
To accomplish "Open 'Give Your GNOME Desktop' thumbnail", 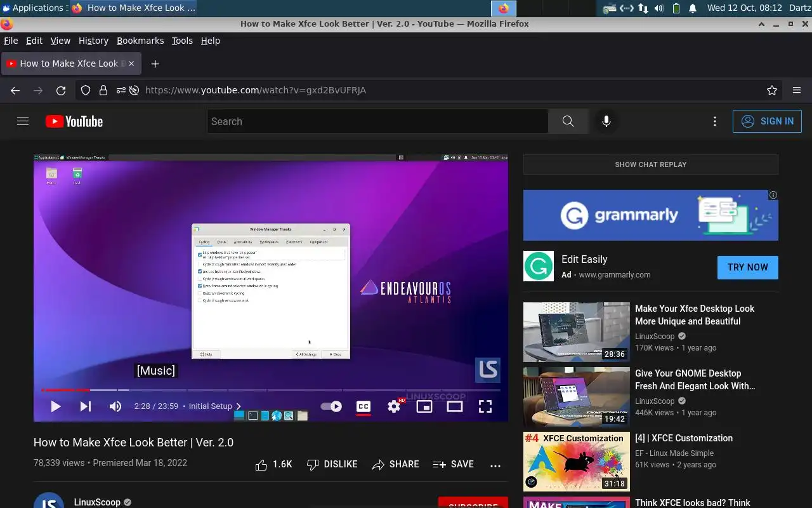I will (577, 397).
